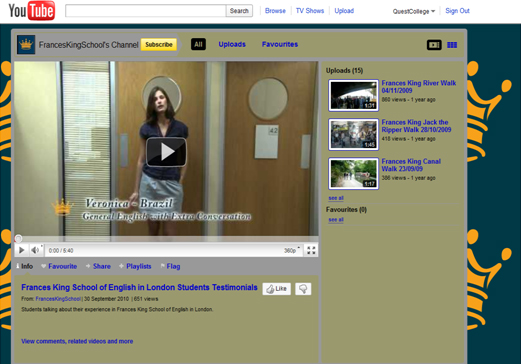
Task: Expand View comments, related videos and more
Action: click(x=77, y=341)
